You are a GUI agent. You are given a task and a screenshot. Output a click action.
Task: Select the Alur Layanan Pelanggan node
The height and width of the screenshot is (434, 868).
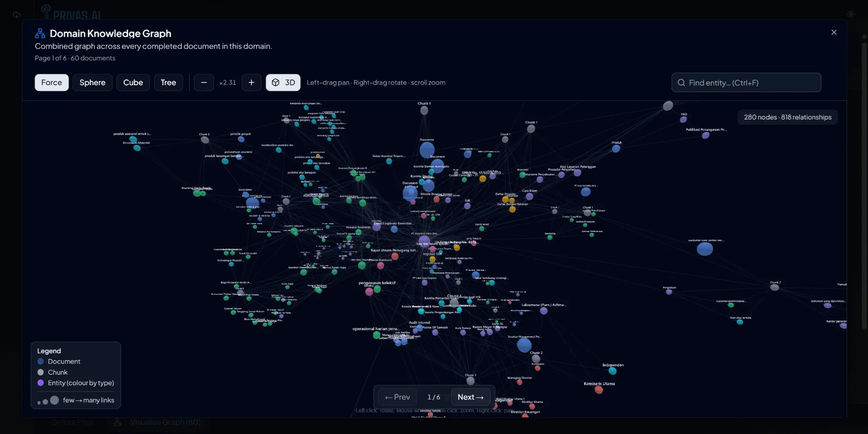[x=577, y=172]
